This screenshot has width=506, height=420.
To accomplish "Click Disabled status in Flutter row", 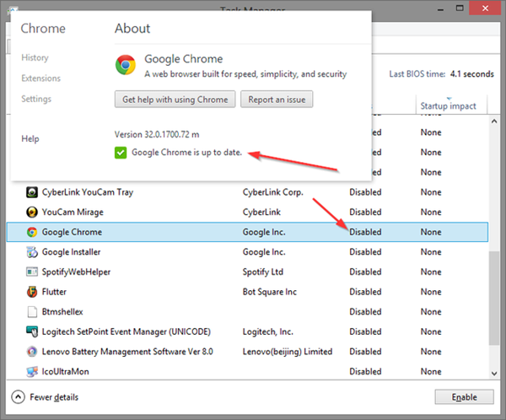I will 365,292.
